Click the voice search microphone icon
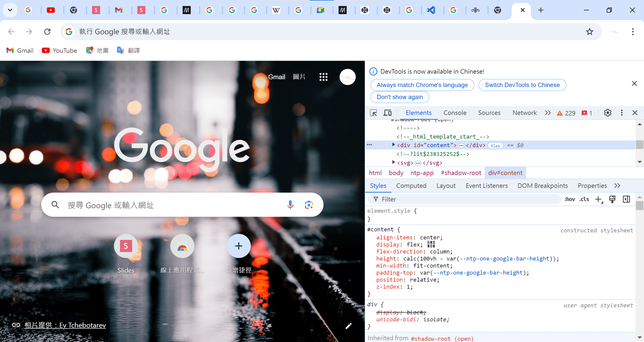Screen dimensions: 644x342 (290, 205)
